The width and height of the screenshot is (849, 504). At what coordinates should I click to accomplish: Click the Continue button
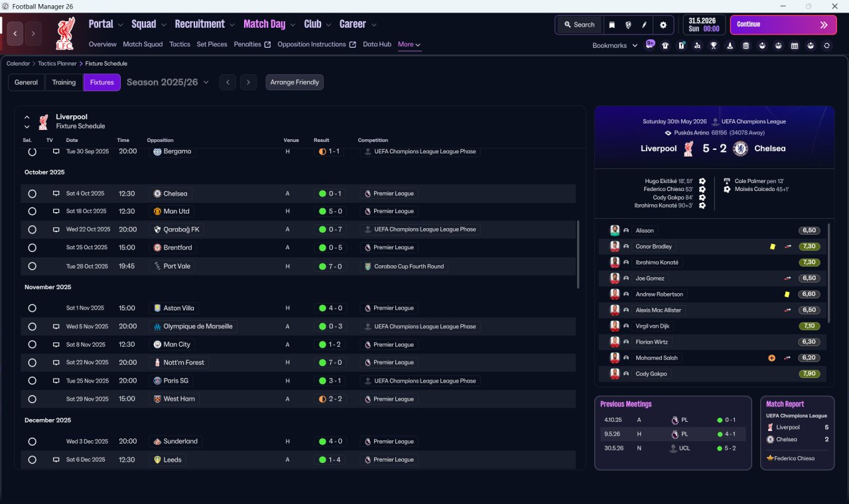783,25
